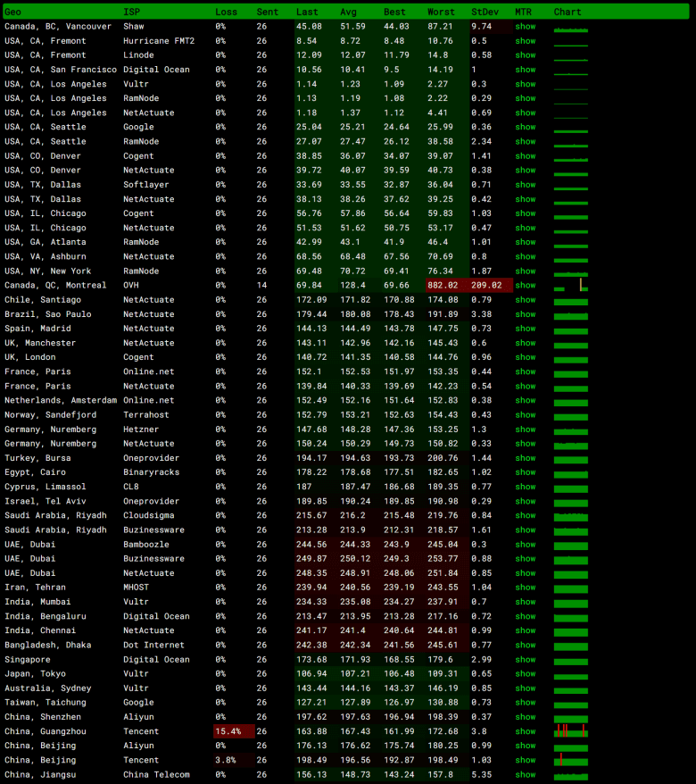The width and height of the screenshot is (696, 784).
Task: Show MTR for Mumbai Vultr row
Action: (x=525, y=602)
